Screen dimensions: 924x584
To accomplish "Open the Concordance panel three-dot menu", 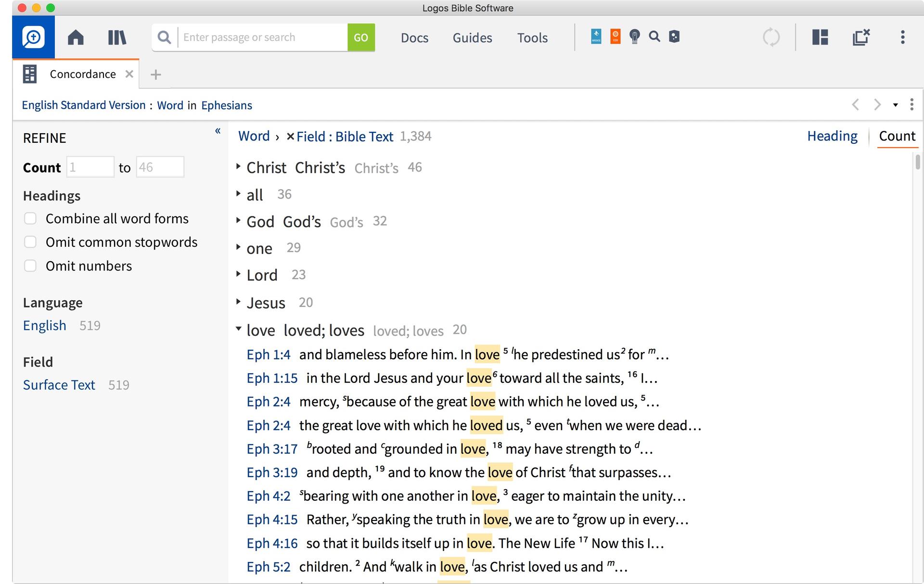I will click(911, 104).
